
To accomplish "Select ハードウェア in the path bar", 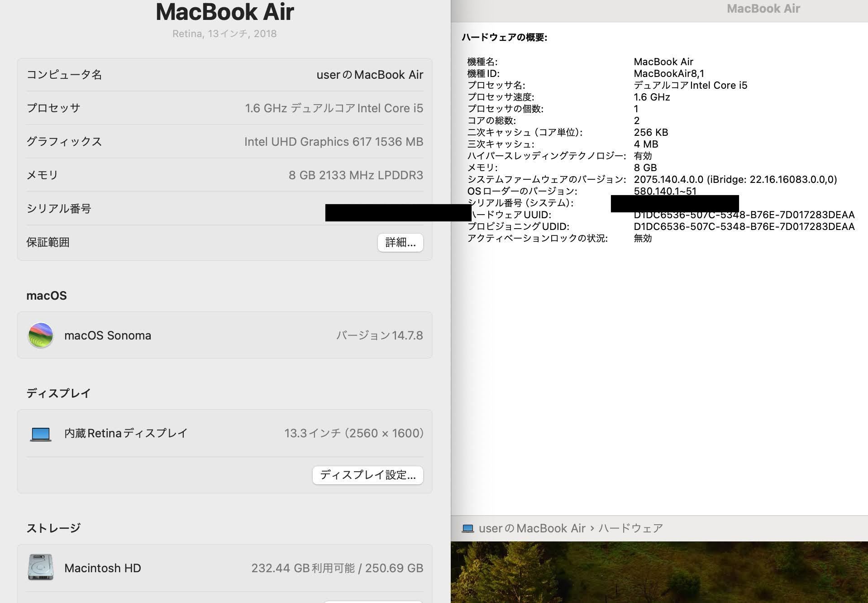I will click(x=630, y=528).
